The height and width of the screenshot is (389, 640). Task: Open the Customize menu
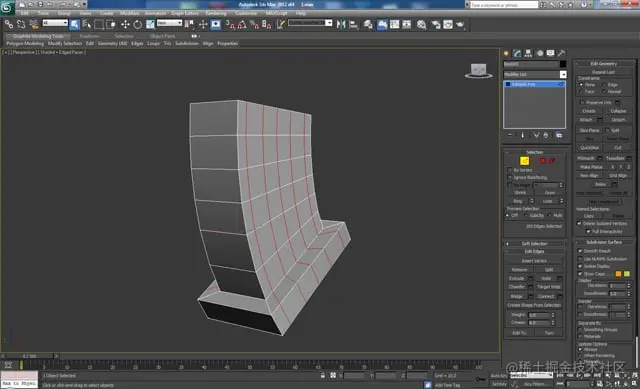(246, 13)
